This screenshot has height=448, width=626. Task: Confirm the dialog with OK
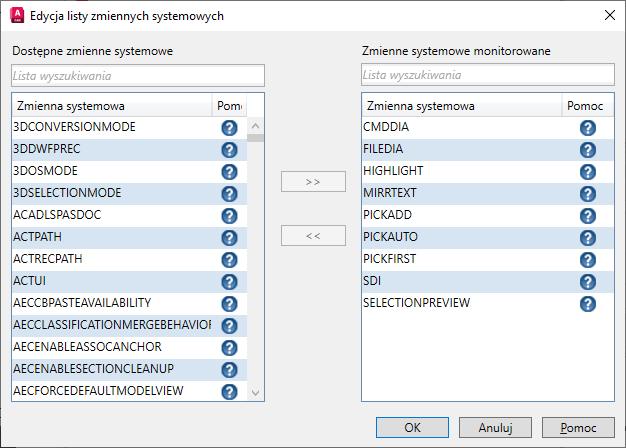pyautogui.click(x=413, y=428)
